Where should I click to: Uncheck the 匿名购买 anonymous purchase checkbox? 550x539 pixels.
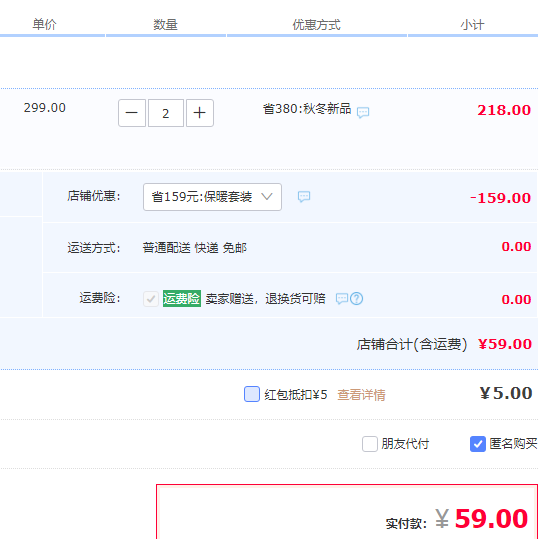point(478,444)
